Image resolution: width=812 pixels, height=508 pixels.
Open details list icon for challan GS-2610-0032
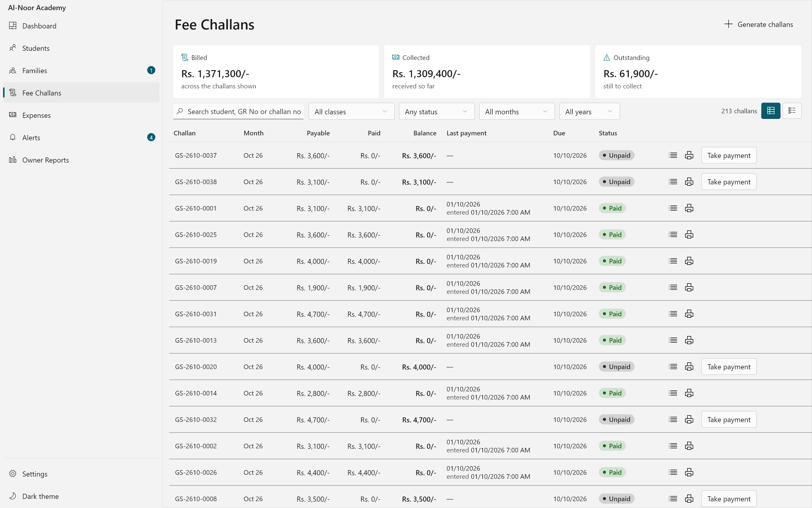[673, 420]
